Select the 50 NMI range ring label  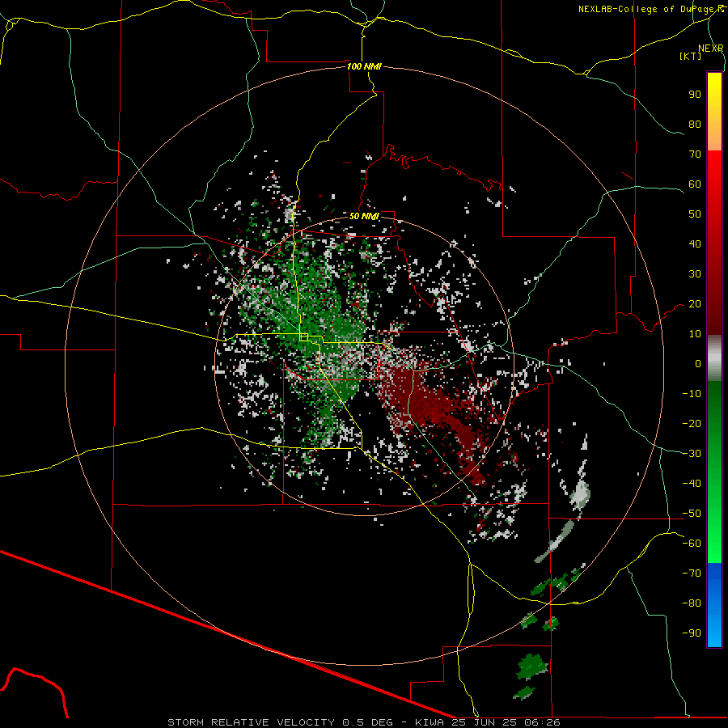pyautogui.click(x=364, y=216)
